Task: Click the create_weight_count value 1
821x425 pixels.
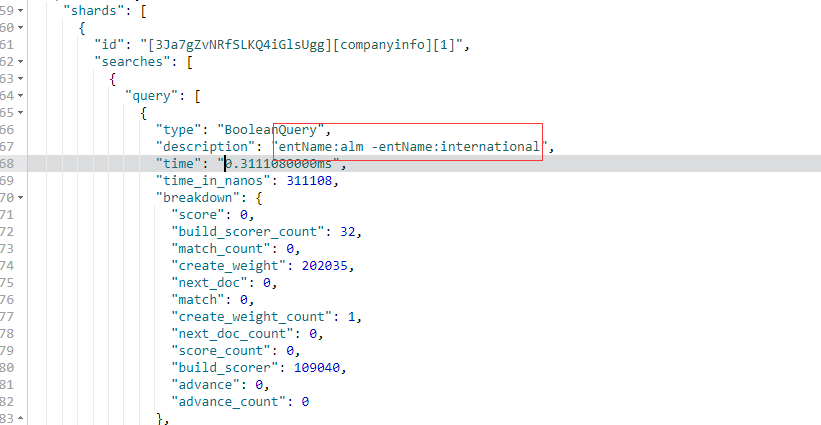Action: coord(351,317)
